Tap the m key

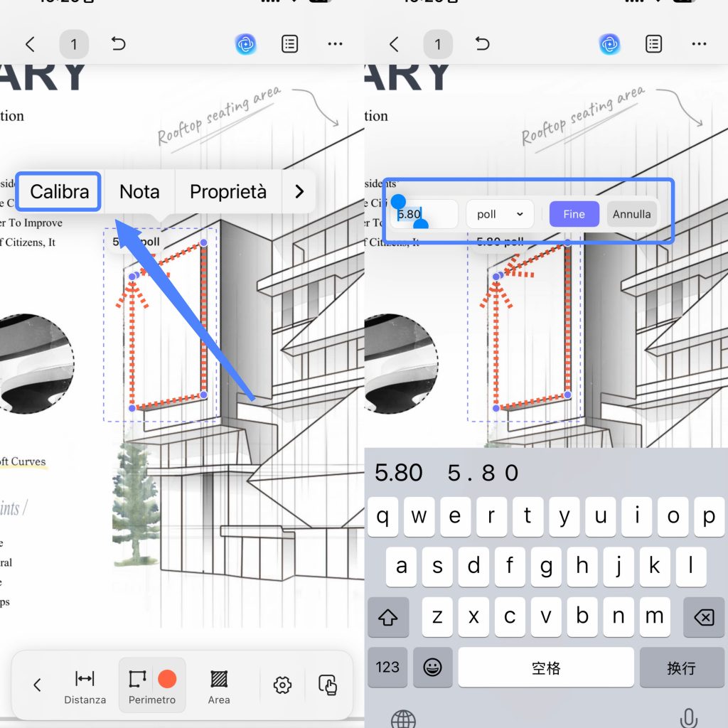click(x=655, y=617)
